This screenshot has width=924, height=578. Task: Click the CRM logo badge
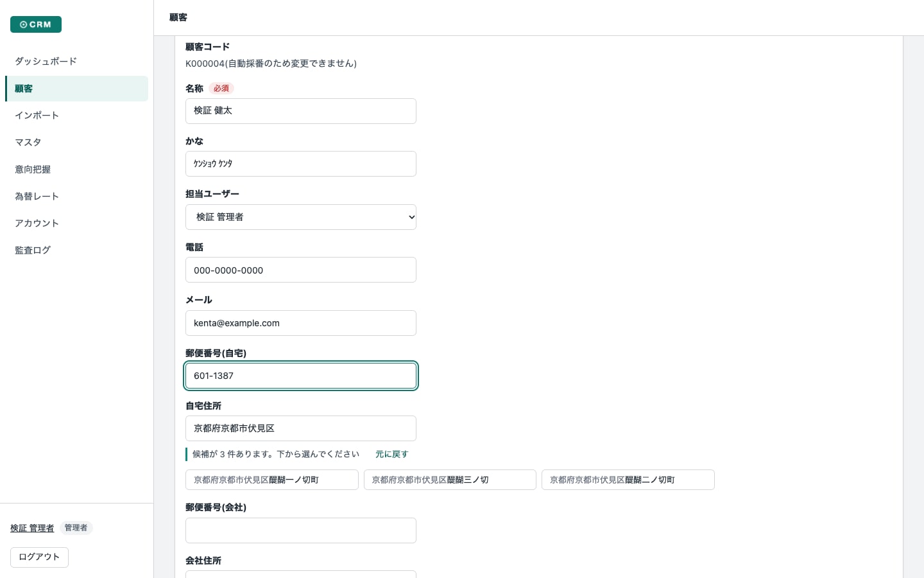click(x=36, y=24)
